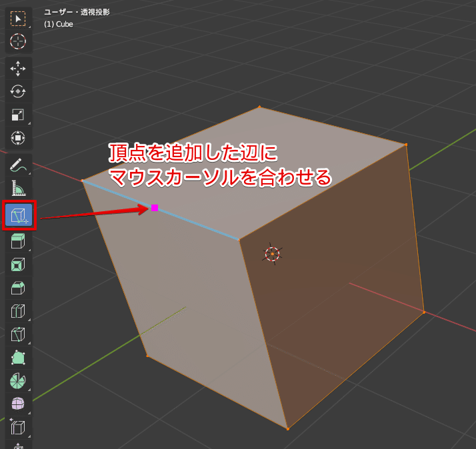Activate the Scale tool

tap(18, 115)
